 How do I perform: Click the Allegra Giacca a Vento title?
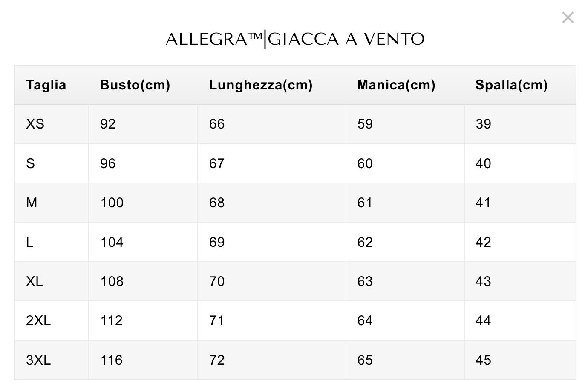click(295, 39)
